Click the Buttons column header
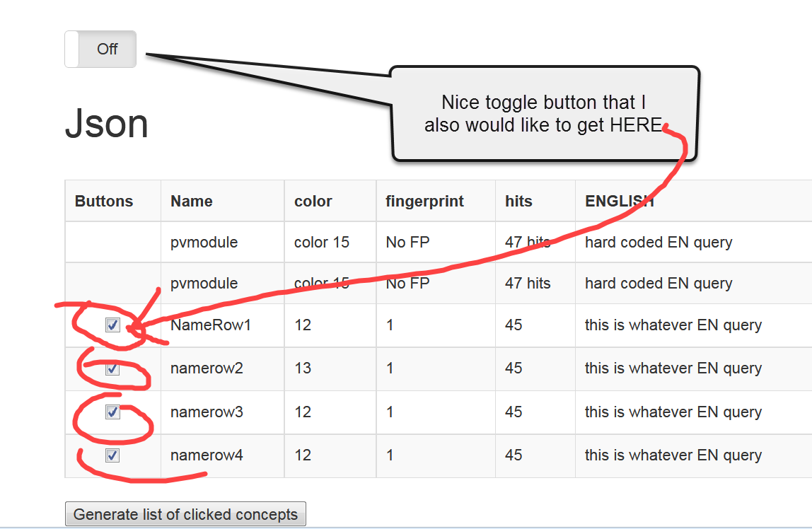 click(104, 201)
